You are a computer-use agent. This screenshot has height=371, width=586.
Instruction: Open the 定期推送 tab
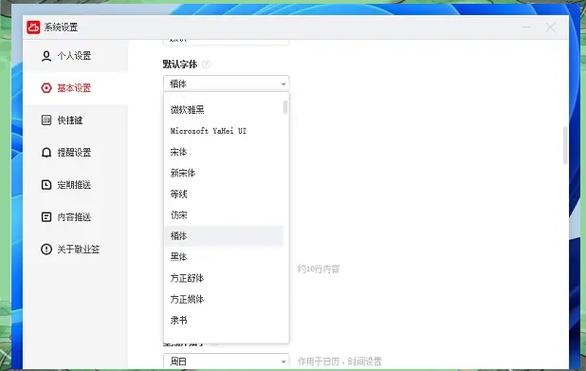(75, 185)
